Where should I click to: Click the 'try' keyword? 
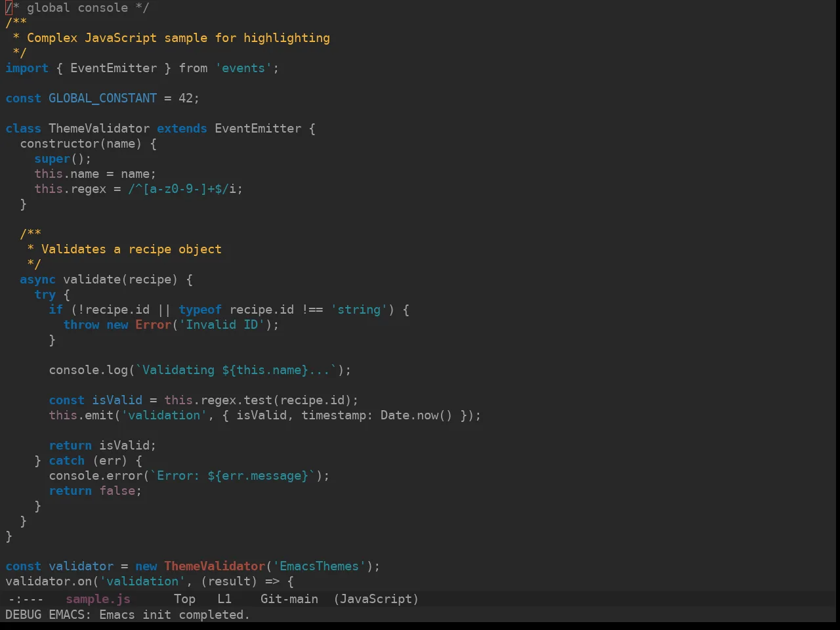pos(45,295)
